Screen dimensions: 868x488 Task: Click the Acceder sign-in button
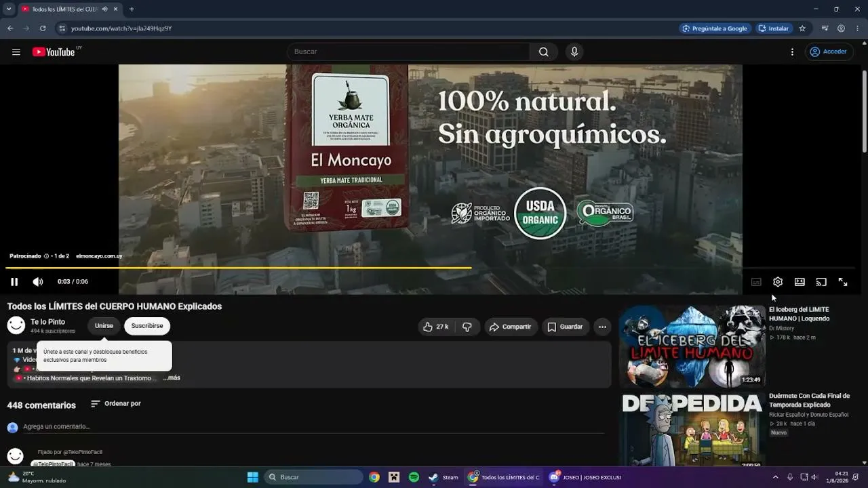tap(829, 52)
